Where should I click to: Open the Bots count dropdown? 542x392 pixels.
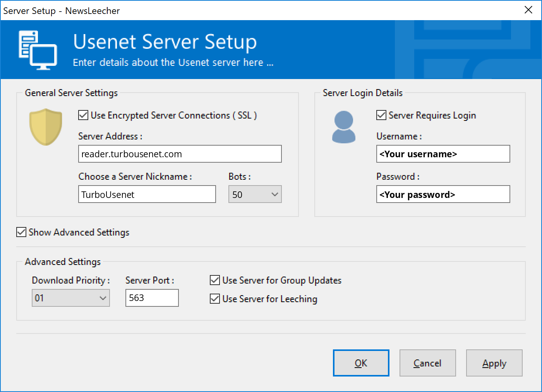pyautogui.click(x=255, y=194)
